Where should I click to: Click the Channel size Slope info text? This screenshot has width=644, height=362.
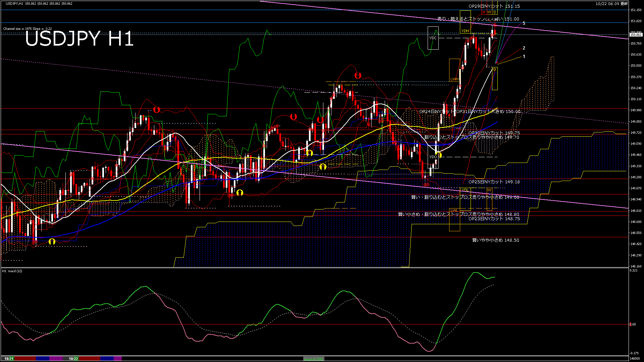click(x=28, y=29)
